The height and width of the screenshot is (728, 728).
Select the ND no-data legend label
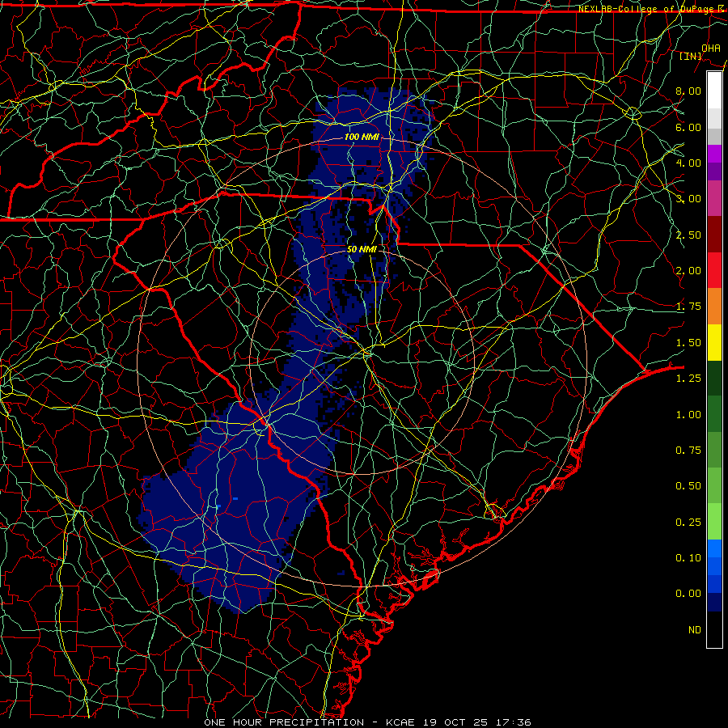tap(695, 630)
